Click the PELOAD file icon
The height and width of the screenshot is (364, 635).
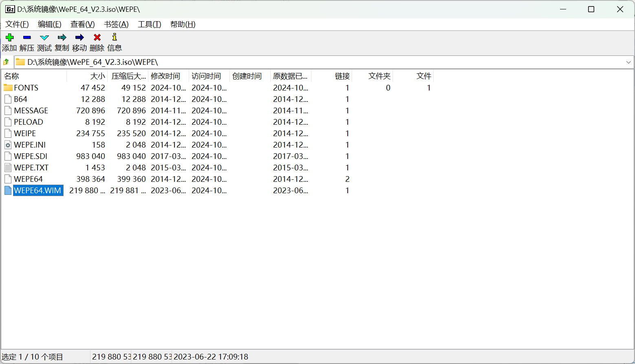tap(8, 122)
